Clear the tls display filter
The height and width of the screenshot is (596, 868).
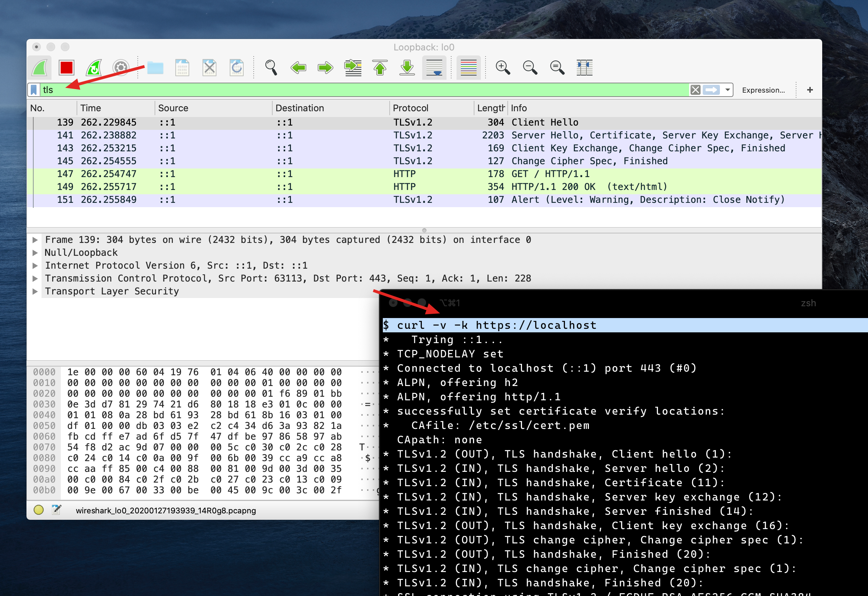pyautogui.click(x=695, y=90)
